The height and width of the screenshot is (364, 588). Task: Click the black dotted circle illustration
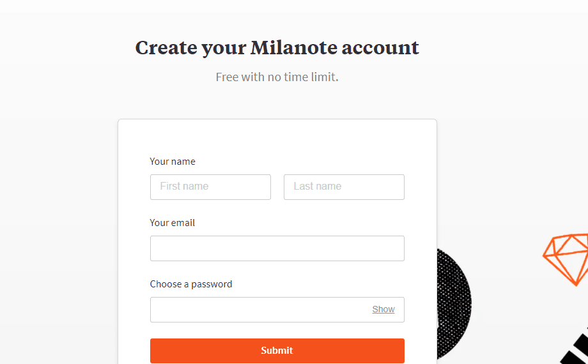pos(454,303)
